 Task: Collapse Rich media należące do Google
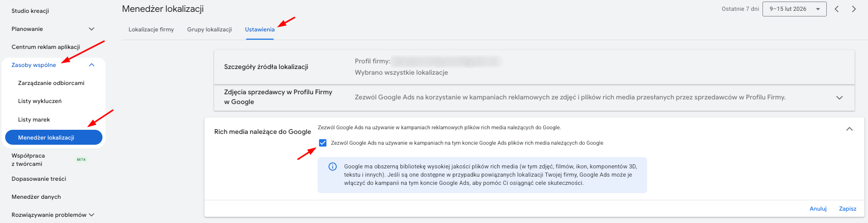pos(849,129)
